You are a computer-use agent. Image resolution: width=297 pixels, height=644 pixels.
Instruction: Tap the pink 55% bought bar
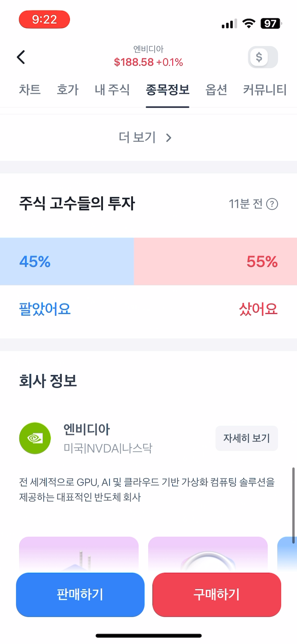[215, 261]
